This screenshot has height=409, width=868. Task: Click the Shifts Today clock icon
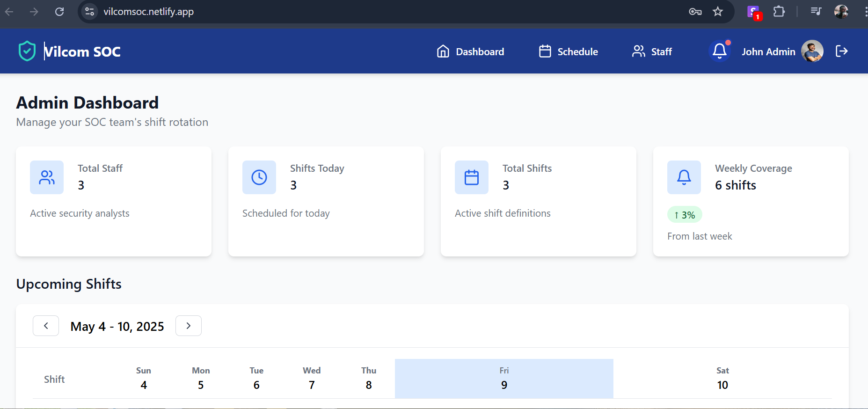(x=259, y=177)
